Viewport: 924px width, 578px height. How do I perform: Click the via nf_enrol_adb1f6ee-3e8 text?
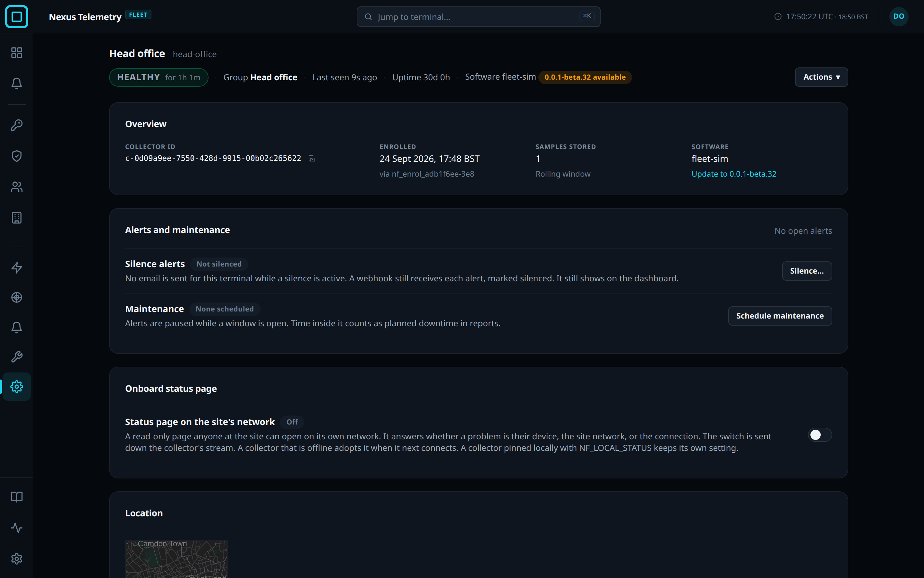(x=426, y=174)
